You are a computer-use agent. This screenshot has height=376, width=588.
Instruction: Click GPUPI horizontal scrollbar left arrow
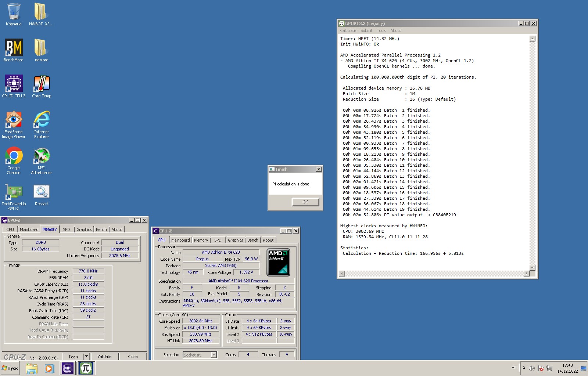(x=342, y=274)
